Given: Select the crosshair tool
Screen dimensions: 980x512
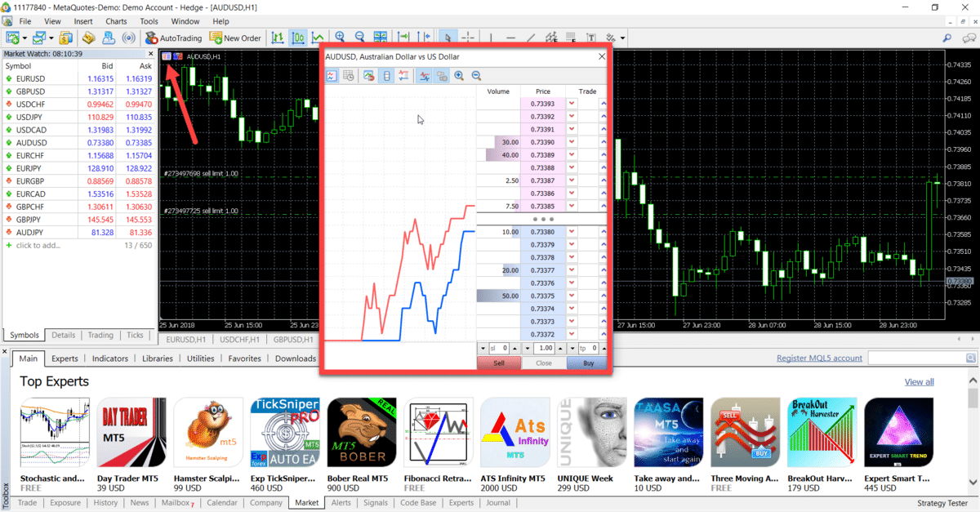Looking at the screenshot, I should pyautogui.click(x=468, y=38).
